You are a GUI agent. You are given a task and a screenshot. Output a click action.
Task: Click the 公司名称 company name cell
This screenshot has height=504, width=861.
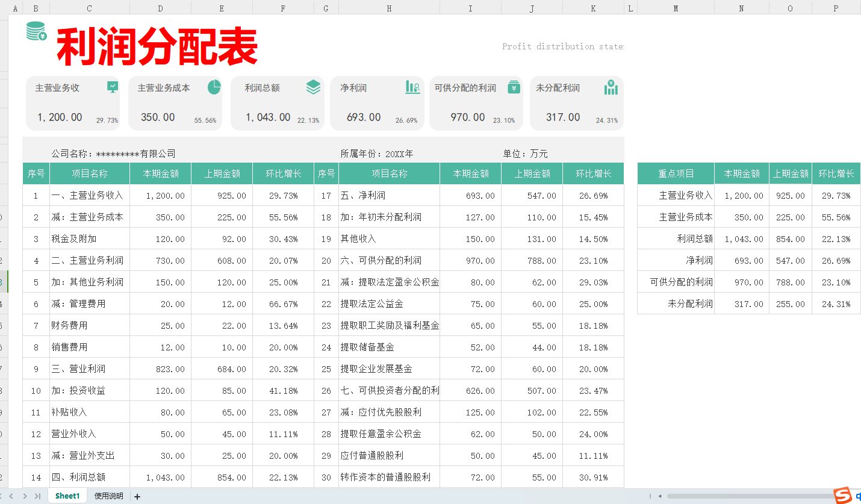114,154
